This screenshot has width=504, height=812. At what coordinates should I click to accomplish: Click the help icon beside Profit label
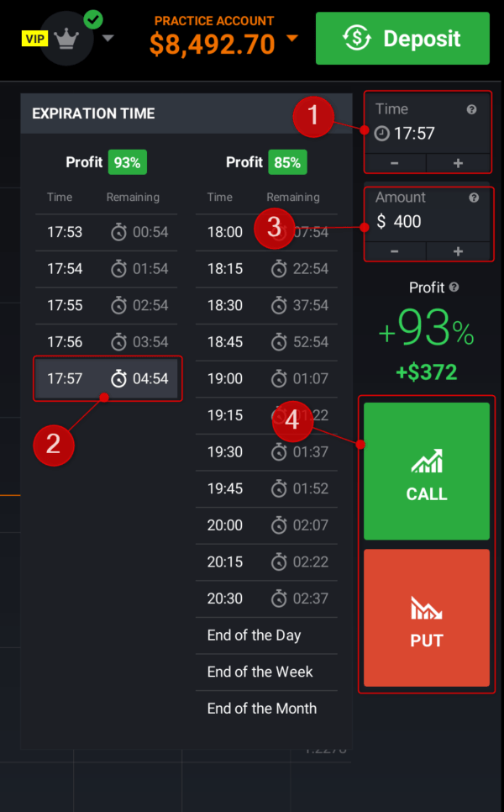(x=454, y=287)
